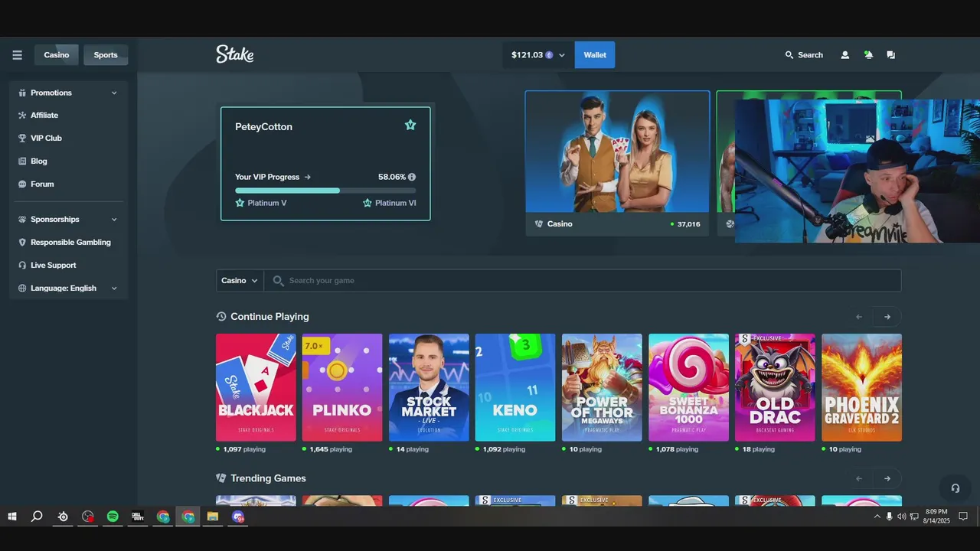
Task: Switch to the Sports tab
Action: point(106,55)
